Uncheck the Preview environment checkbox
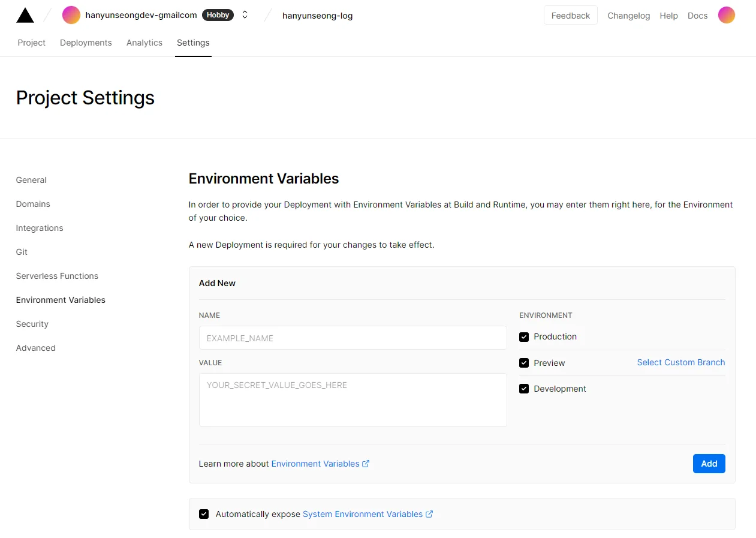This screenshot has height=538, width=756. click(524, 363)
